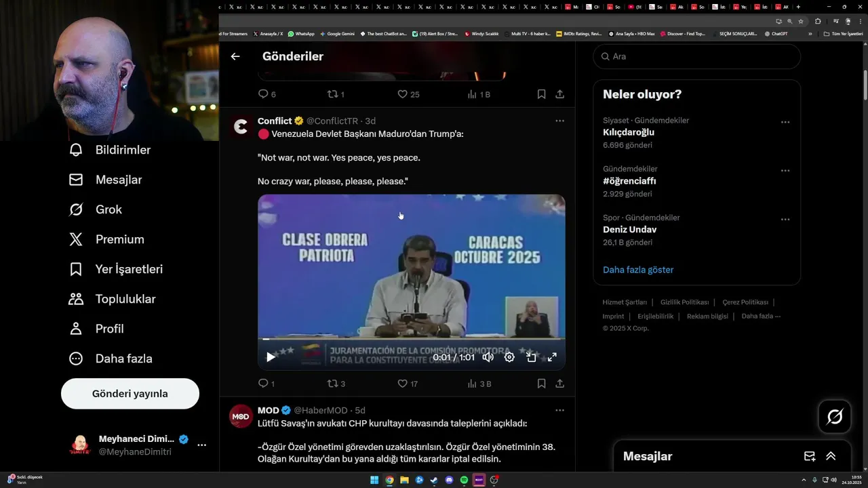Open the Hizmet Şartları footer link

(625, 302)
